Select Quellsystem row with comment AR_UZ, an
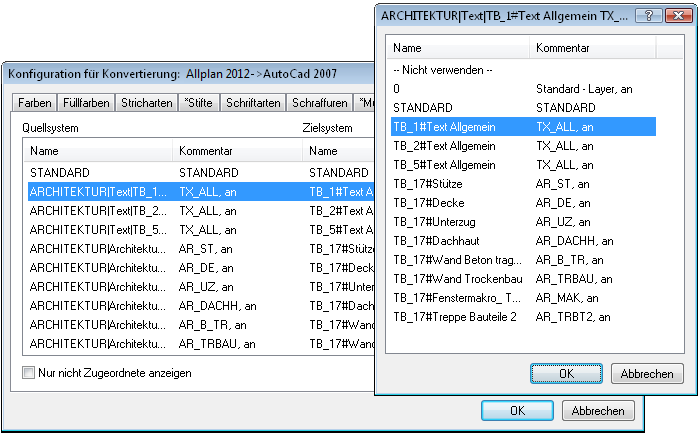698x433 pixels. pos(201,287)
